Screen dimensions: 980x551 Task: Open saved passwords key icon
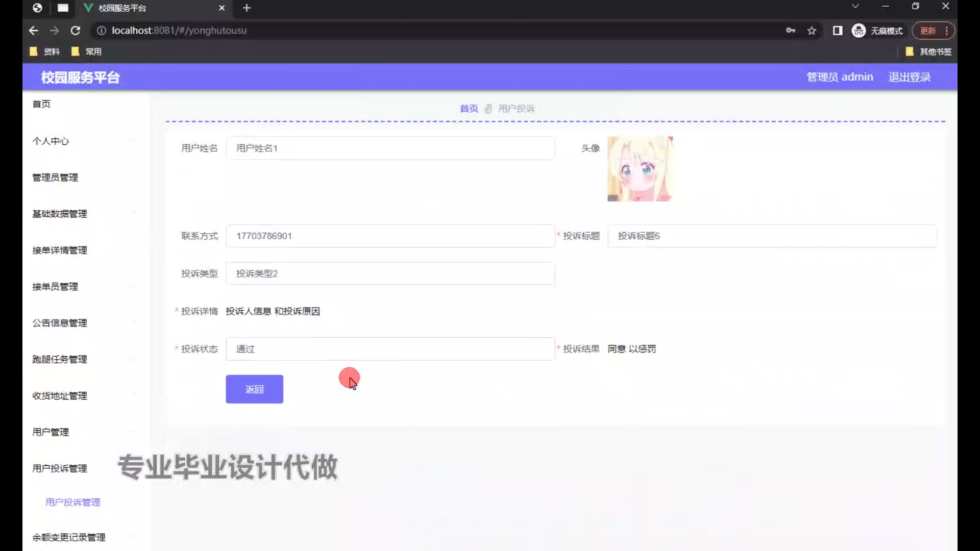[791, 31]
